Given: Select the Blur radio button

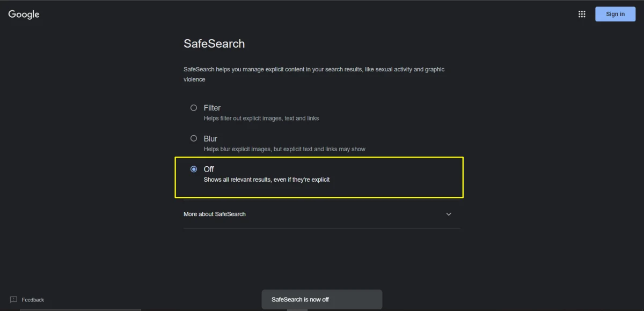Looking at the screenshot, I should pos(194,138).
